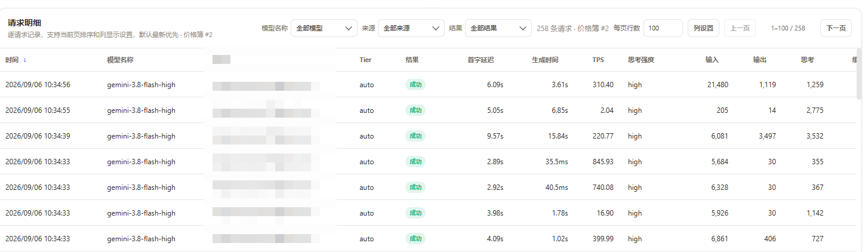Open 列设置 column settings
The image size is (868, 252).
pos(703,28)
